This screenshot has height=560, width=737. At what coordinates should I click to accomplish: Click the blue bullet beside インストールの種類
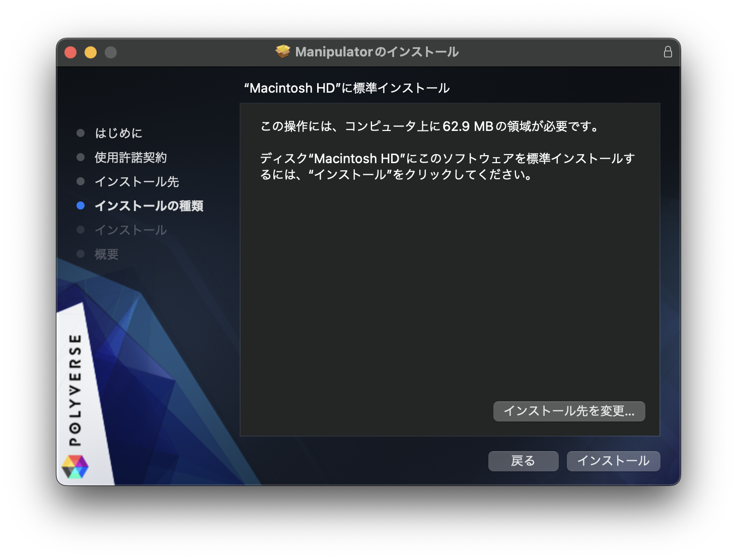pos(81,205)
